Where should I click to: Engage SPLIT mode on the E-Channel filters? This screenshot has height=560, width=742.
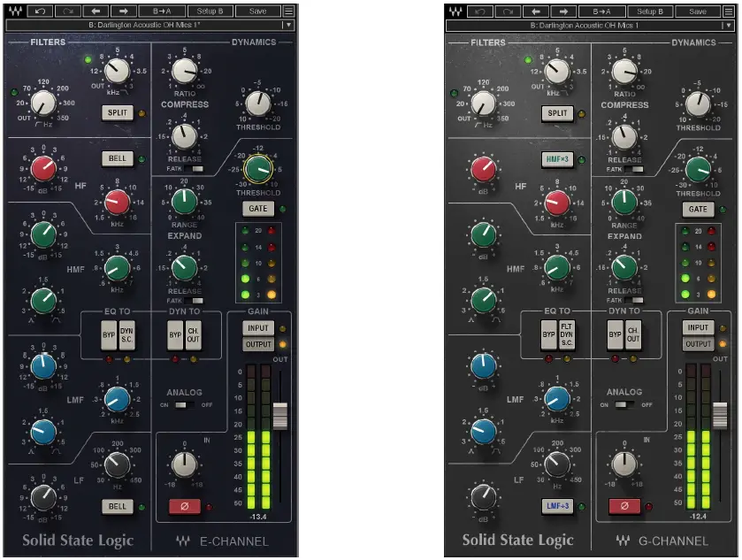[116, 113]
